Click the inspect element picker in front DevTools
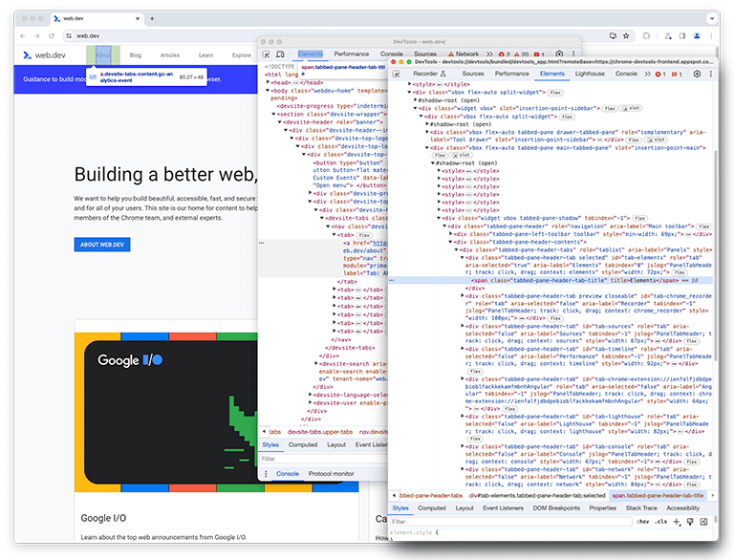Screen dimensions: 734x560 396,74
